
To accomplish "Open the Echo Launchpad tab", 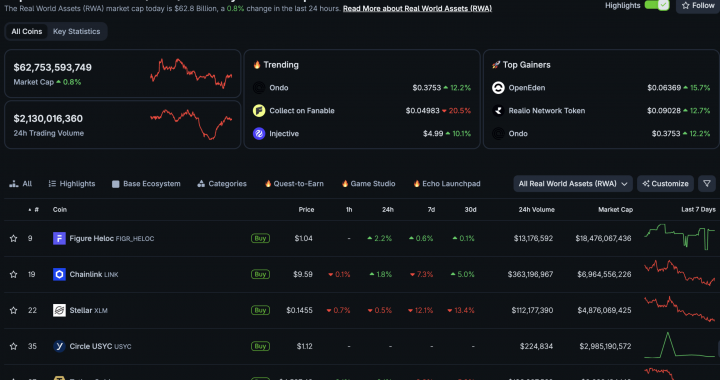I will (x=447, y=184).
